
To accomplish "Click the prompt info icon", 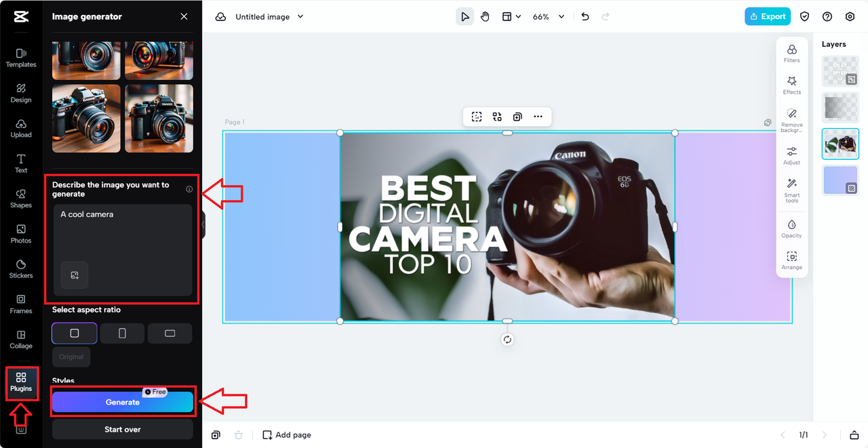I will tap(189, 190).
